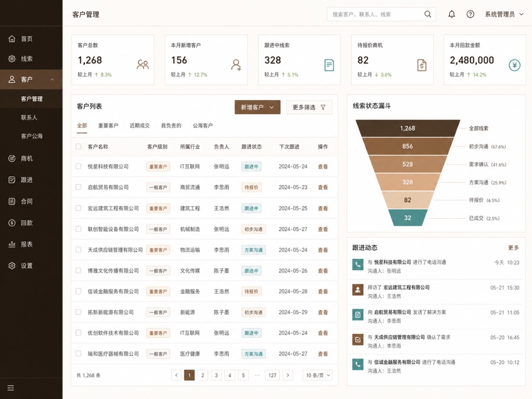Image resolution: width=532 pixels, height=399 pixels.
Task: Check the 天成供应链管理有限公司 row checkbox
Action: (x=79, y=249)
